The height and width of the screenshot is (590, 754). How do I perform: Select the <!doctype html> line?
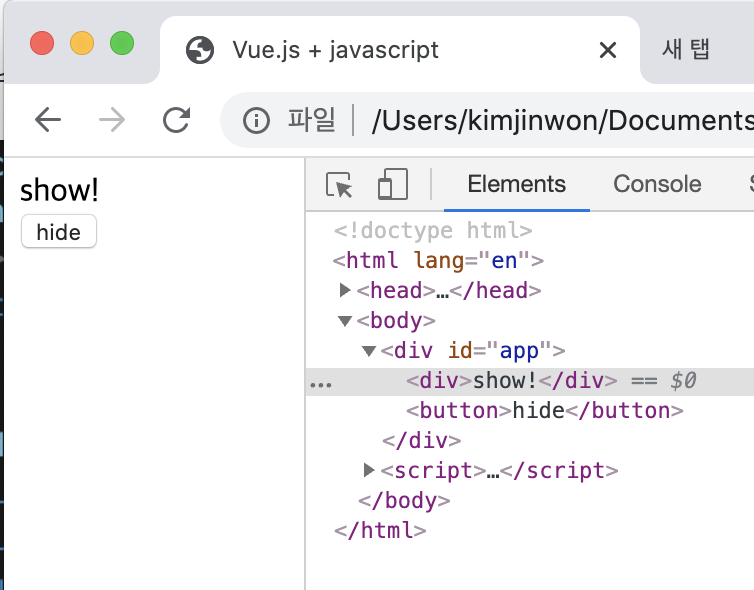pos(433,231)
